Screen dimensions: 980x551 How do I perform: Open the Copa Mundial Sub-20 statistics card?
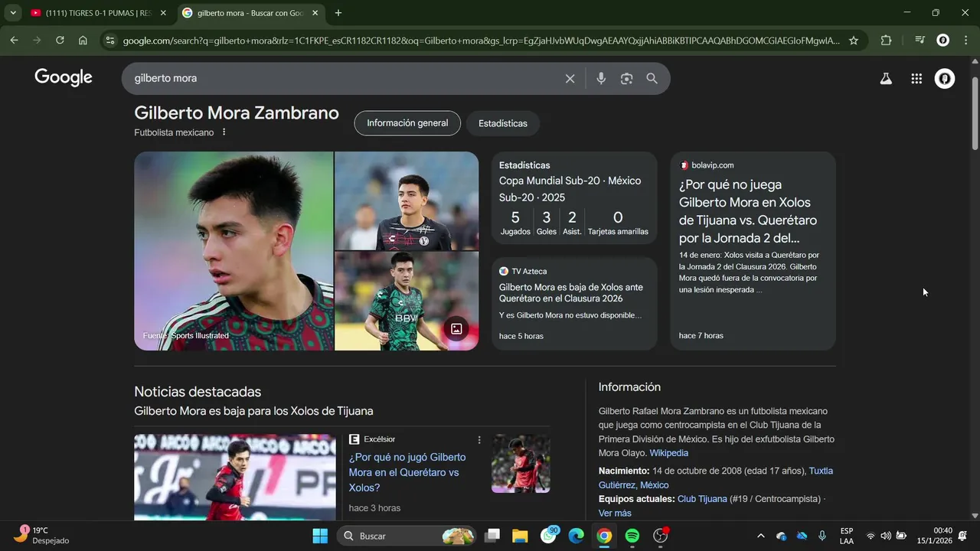point(574,197)
